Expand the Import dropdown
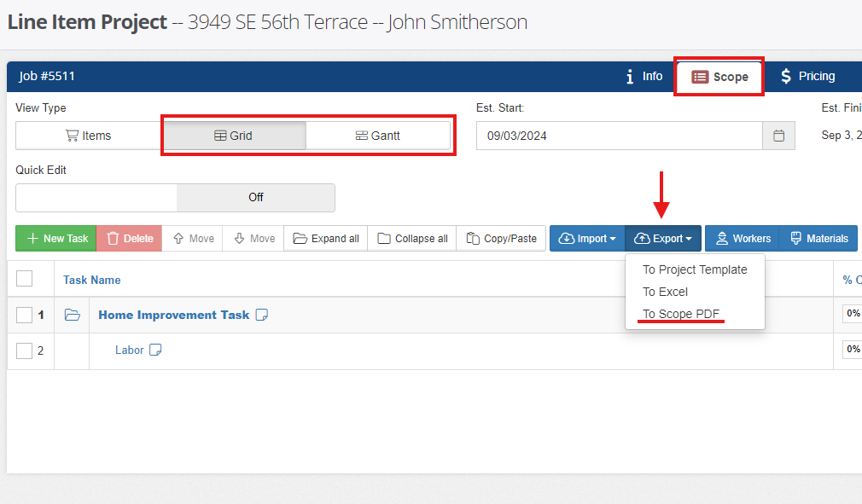Image resolution: width=862 pixels, height=504 pixels. click(587, 239)
